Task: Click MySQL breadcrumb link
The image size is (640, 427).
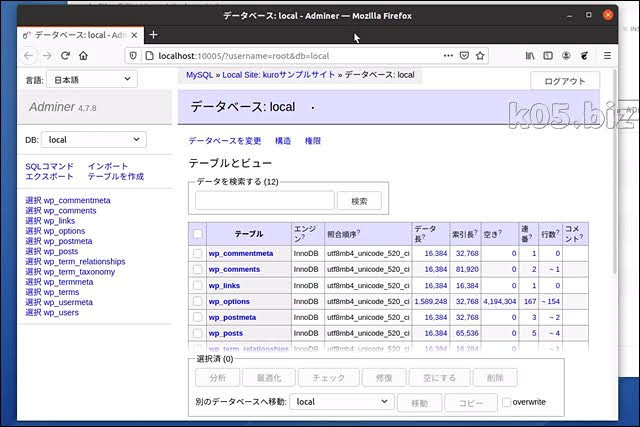Action: pyautogui.click(x=200, y=75)
